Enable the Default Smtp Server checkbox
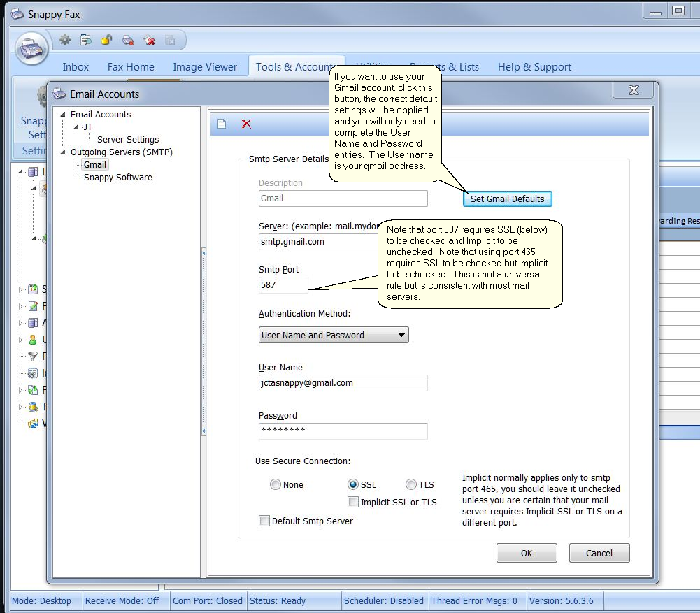This screenshot has height=613, width=700. [264, 521]
